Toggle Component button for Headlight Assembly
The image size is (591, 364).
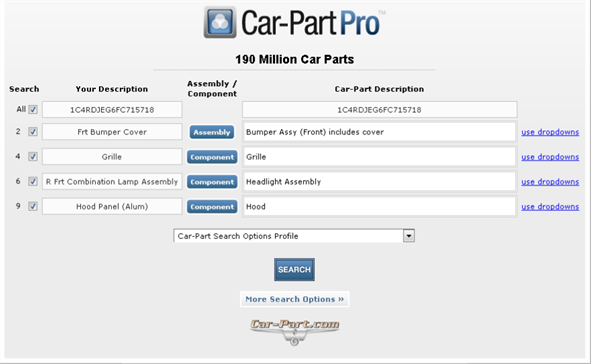tap(212, 182)
